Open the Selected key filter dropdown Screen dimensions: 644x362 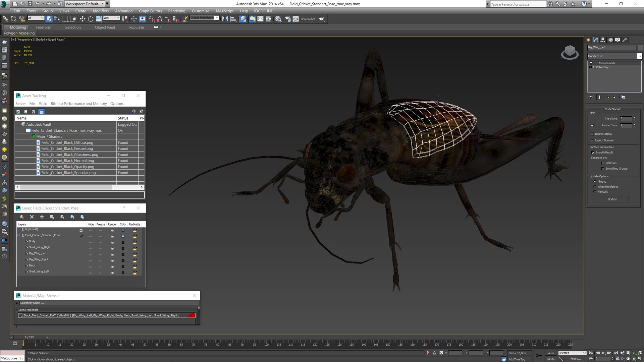click(572, 353)
